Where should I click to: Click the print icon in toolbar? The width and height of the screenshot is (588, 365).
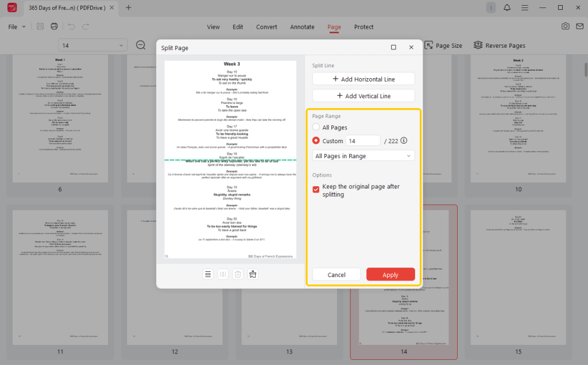(54, 26)
